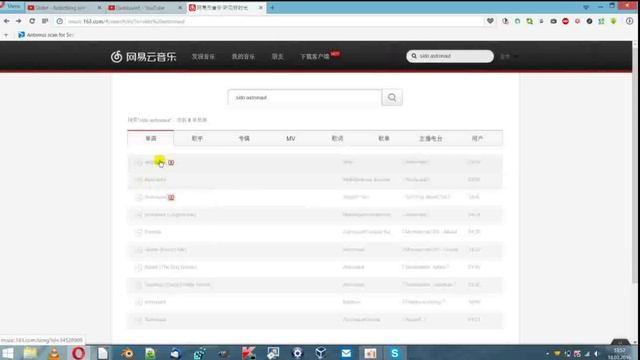This screenshot has width=640, height=360.
Task: Click the red adblock extension icon
Action: tap(565, 21)
